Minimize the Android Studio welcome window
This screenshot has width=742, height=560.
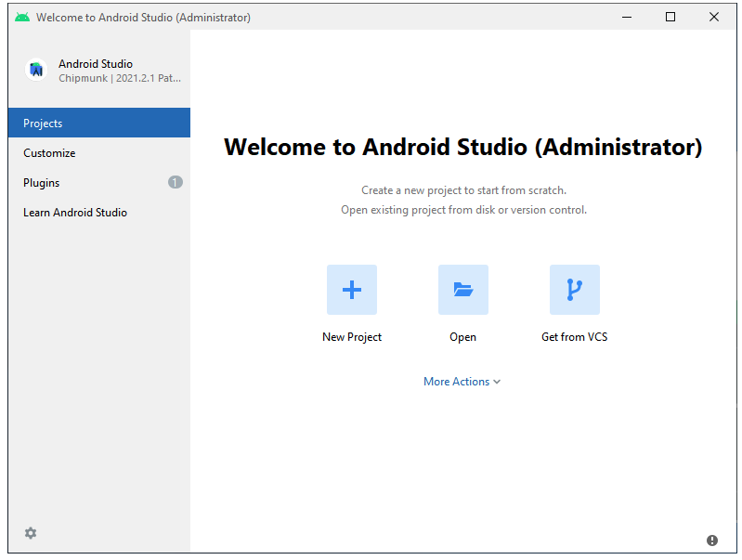(627, 17)
